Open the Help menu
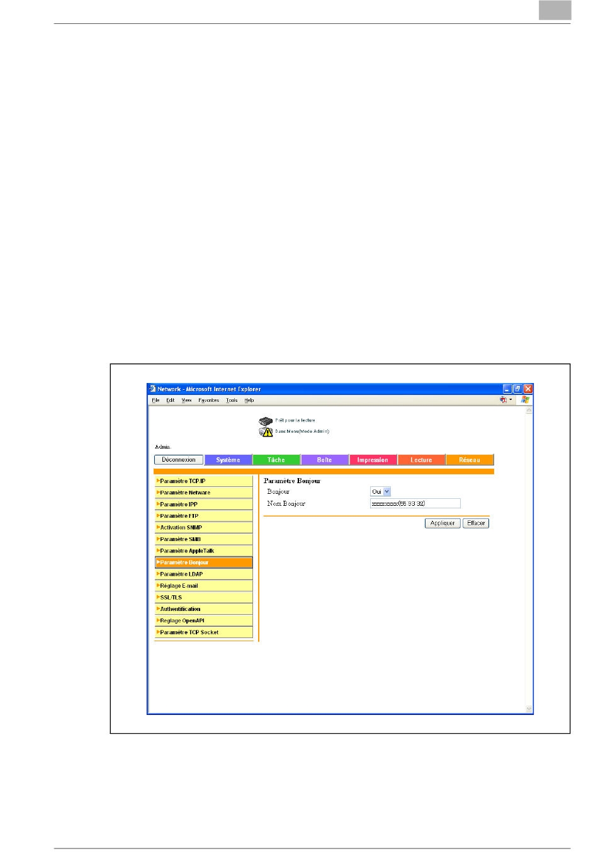The width and height of the screenshot is (598, 868). pyautogui.click(x=249, y=401)
